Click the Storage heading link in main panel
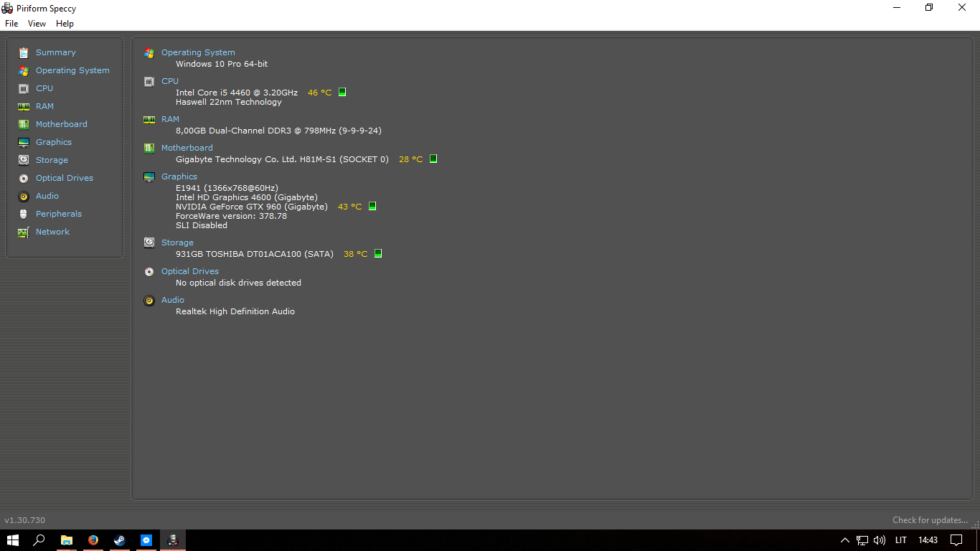This screenshot has height=551, width=980. click(177, 242)
